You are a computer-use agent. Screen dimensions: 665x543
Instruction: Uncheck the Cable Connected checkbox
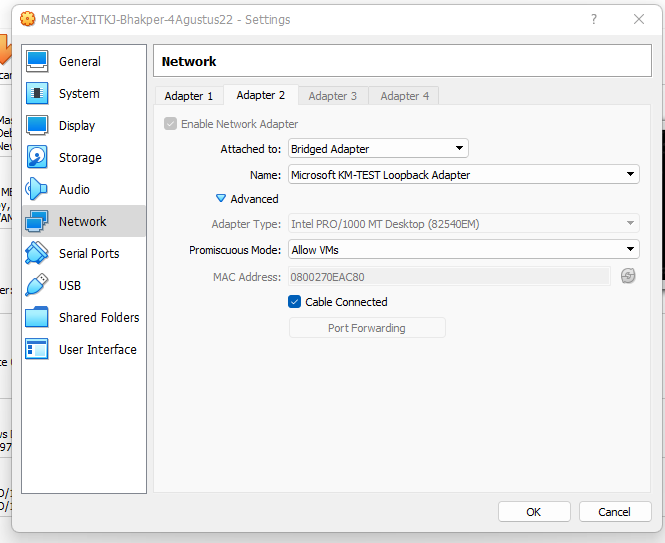295,302
